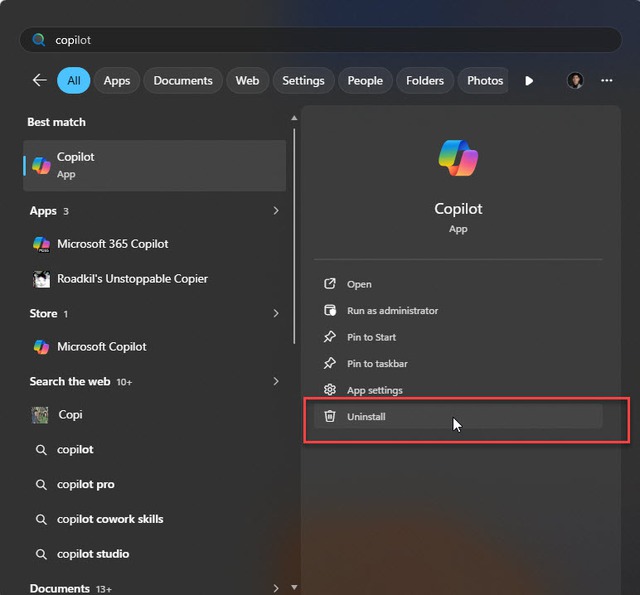This screenshot has width=640, height=595.
Task: Click search icon beside 'copilot cowork skills'
Action: pyautogui.click(x=41, y=519)
